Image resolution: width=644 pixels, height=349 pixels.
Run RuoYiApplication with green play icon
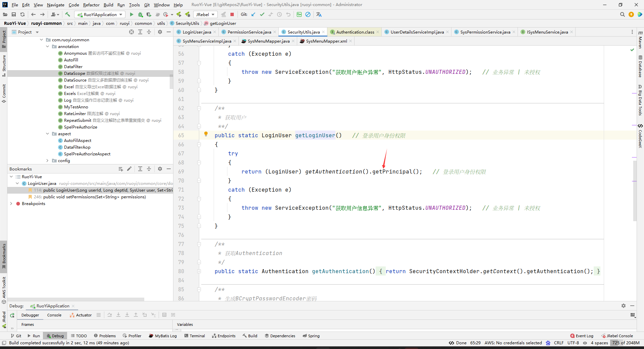[x=131, y=14]
